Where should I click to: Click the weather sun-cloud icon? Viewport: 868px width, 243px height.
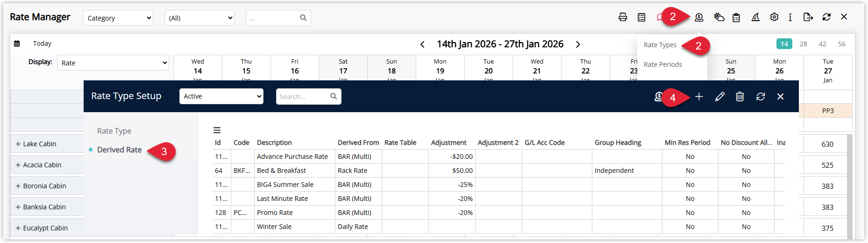coord(719,17)
